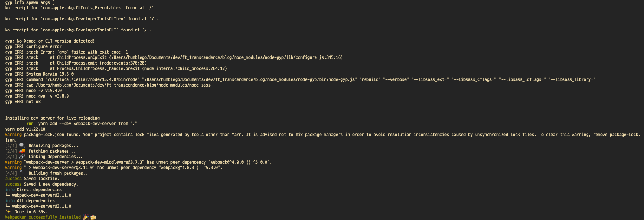Click the party popper emoji
Image resolution: width=644 pixels, height=220 pixels.
point(86,217)
